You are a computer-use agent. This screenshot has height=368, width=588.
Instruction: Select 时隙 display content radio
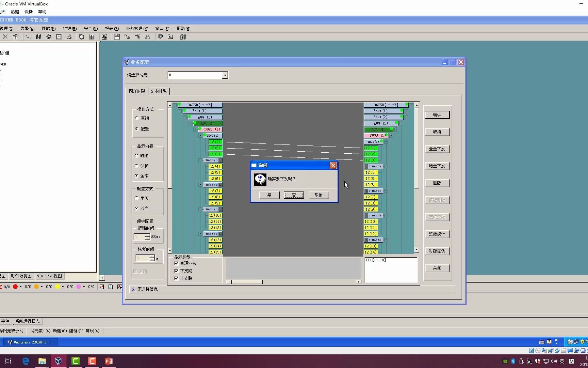pos(137,156)
